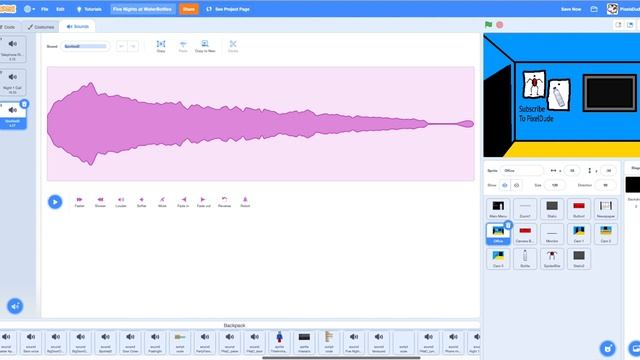Select the Night 1 Call sound
This screenshot has width=640, height=360.
pos(13,82)
